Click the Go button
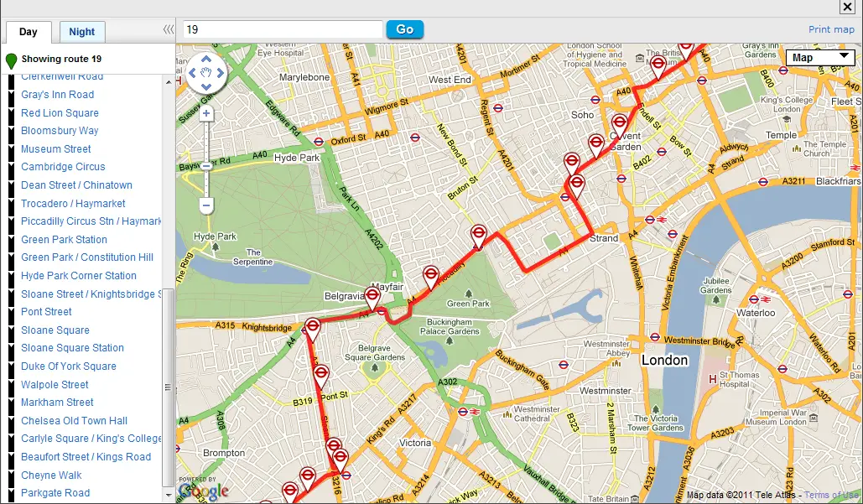863x504 pixels. pos(404,29)
